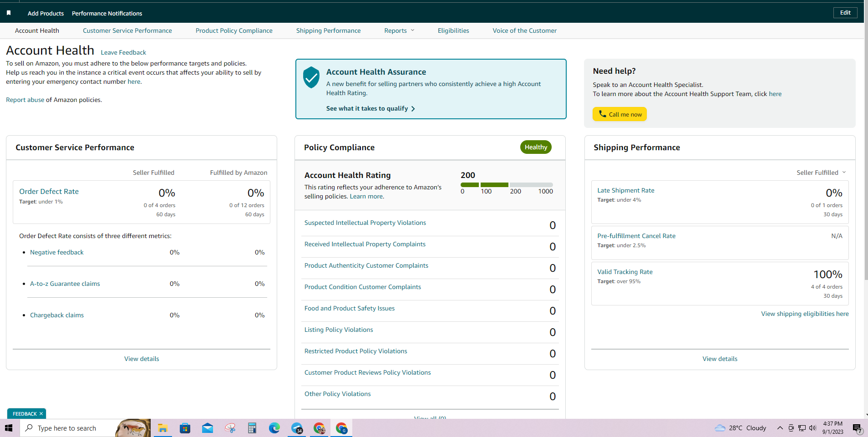
Task: Open Microsoft Store from the taskbar
Action: coord(185,428)
